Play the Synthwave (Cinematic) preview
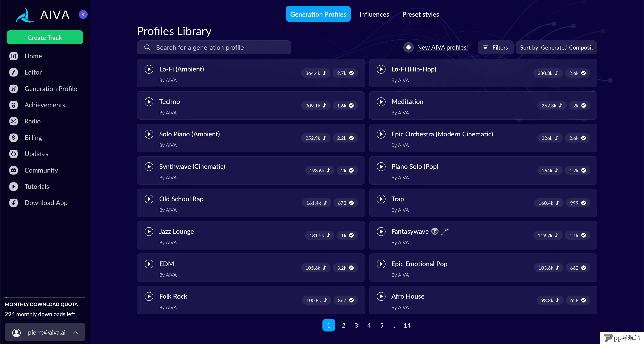This screenshot has width=644, height=344. click(x=149, y=166)
